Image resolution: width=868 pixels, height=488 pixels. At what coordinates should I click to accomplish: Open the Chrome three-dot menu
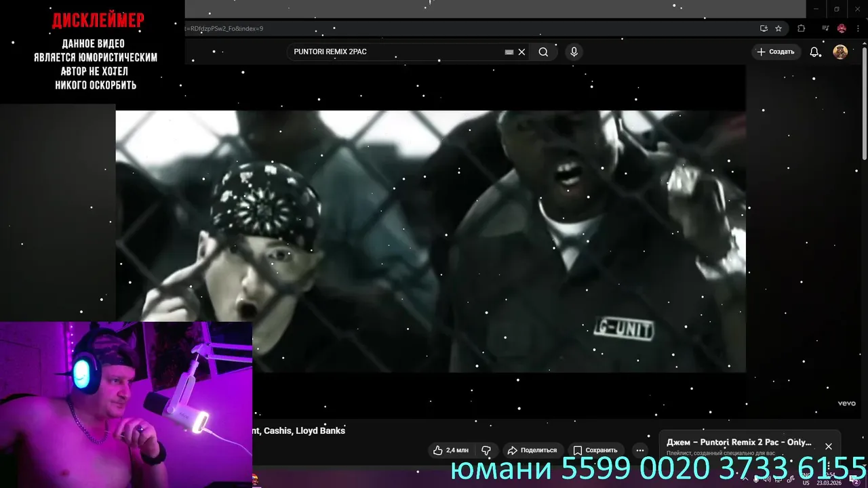click(x=858, y=28)
